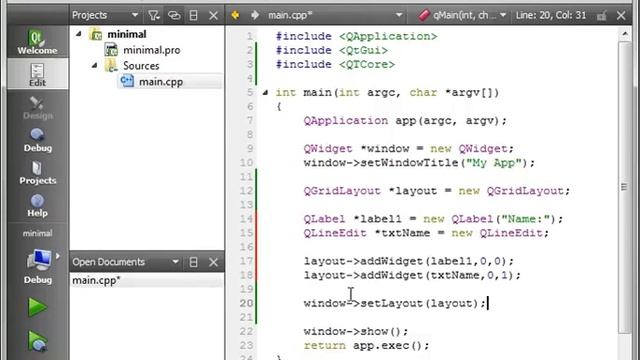Close the Projects pane

click(213, 16)
